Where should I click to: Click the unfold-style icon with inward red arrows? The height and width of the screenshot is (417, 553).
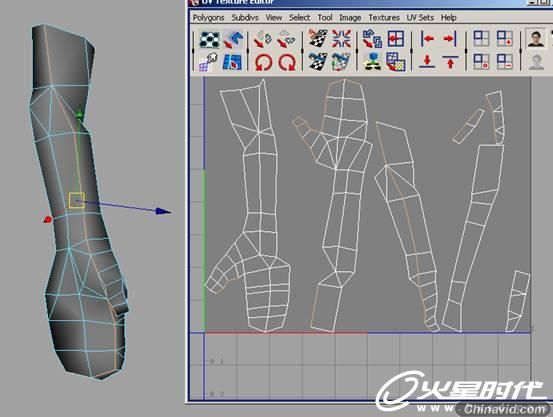[x=341, y=39]
